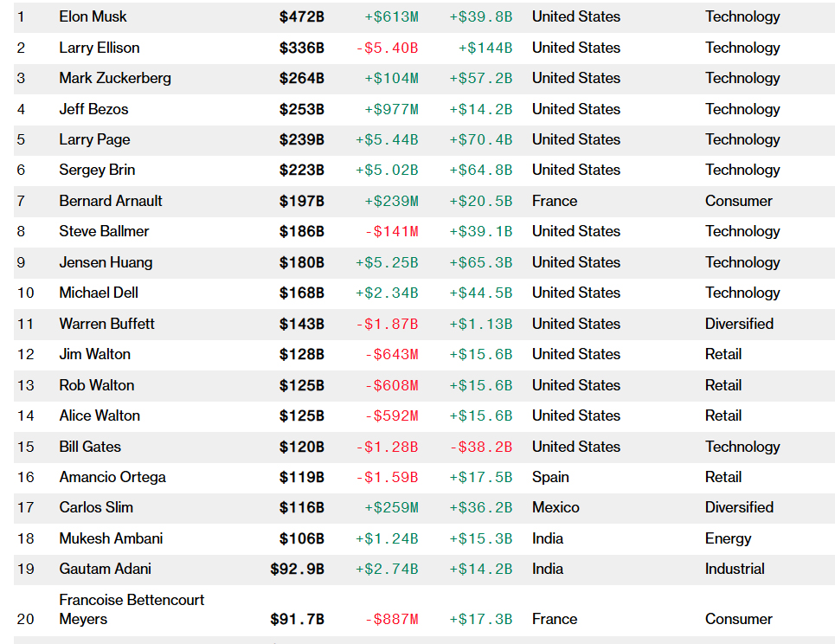Open Bill Gates's profile link
This screenshot has width=835, height=644.
(90, 447)
